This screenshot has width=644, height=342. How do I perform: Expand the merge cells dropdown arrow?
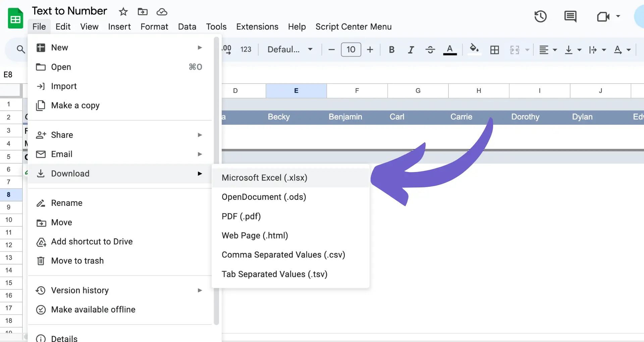527,50
